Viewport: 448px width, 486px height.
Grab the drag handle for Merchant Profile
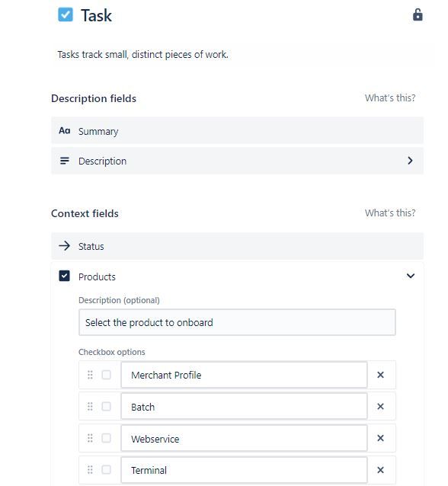90,375
